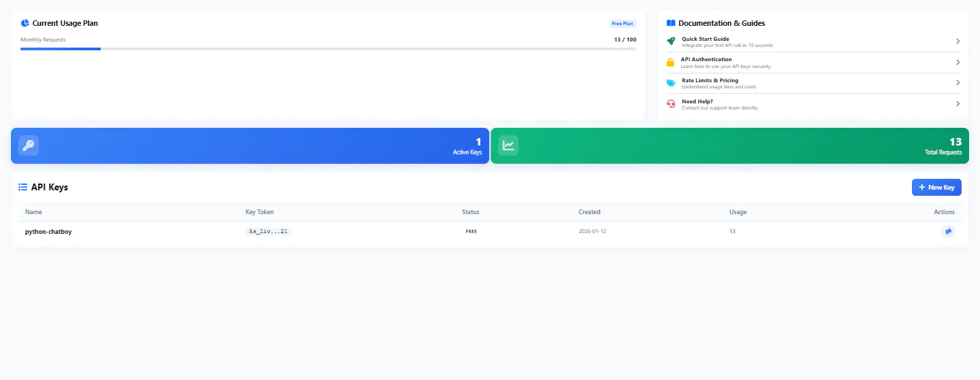Open the Need Help? support link
980x380 pixels.
[x=813, y=104]
